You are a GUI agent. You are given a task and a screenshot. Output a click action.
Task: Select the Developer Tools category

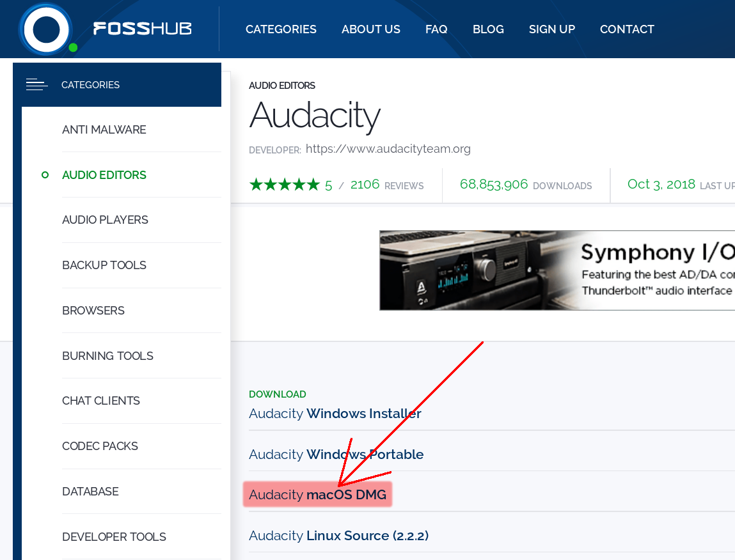tap(114, 536)
